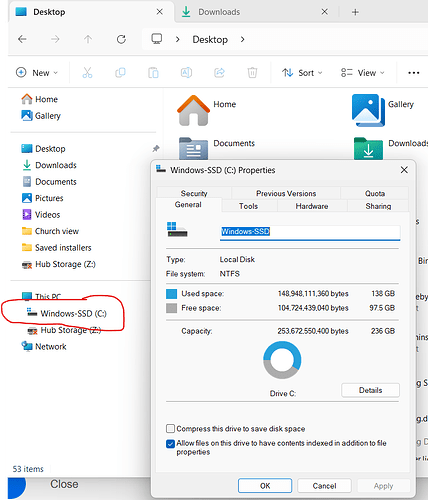This screenshot has width=428, height=500.
Task: Close the Windows-SSD Properties dialog
Action: [x=404, y=170]
